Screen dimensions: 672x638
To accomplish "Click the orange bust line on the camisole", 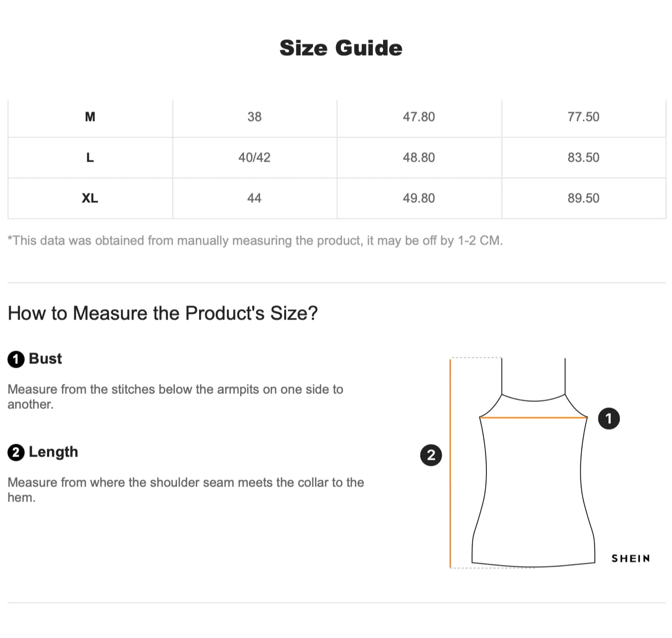I will pyautogui.click(x=533, y=417).
